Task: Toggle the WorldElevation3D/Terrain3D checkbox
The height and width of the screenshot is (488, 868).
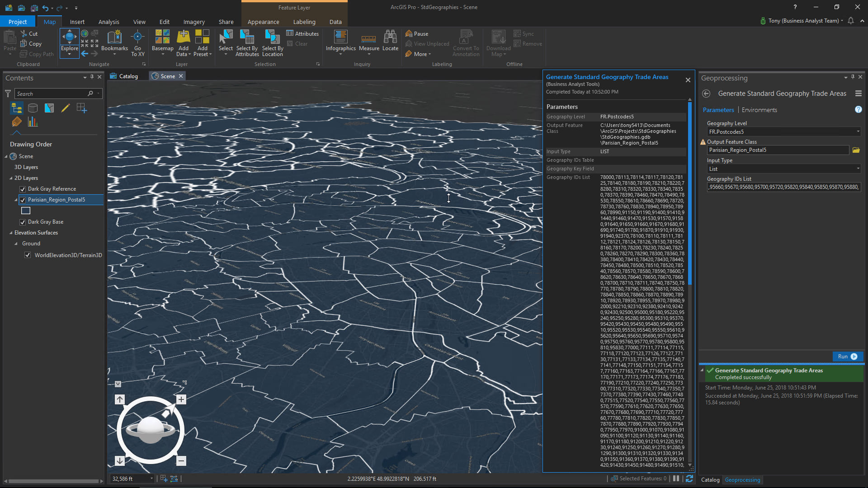Action: tap(28, 255)
